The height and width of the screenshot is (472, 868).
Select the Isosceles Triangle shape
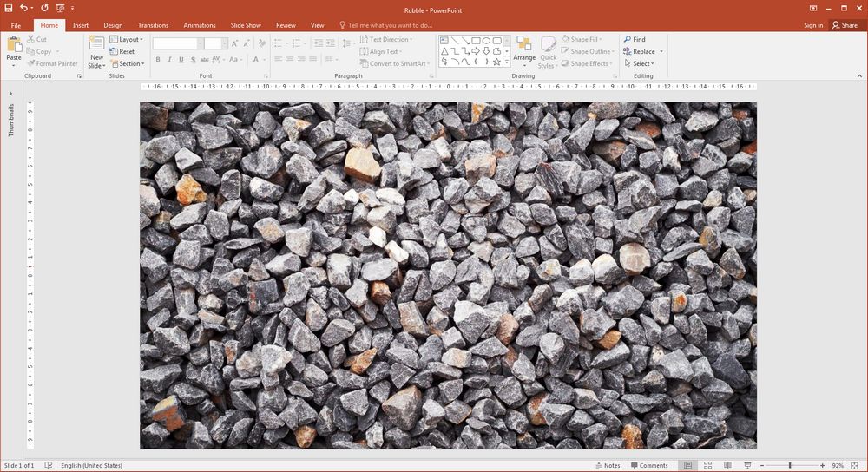(444, 51)
